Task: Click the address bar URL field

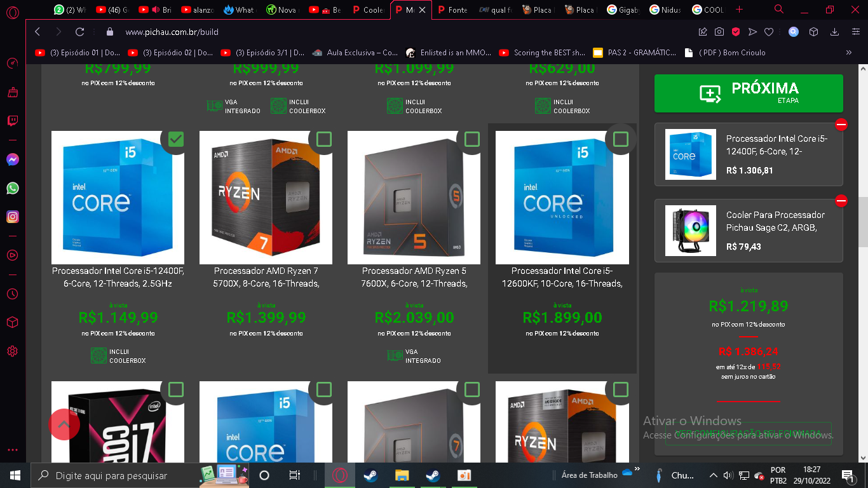Action: (407, 32)
